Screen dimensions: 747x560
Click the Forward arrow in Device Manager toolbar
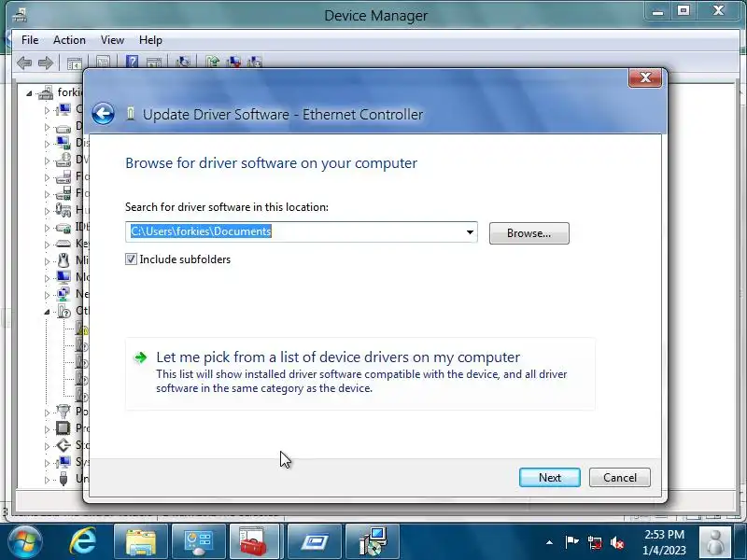(x=46, y=63)
